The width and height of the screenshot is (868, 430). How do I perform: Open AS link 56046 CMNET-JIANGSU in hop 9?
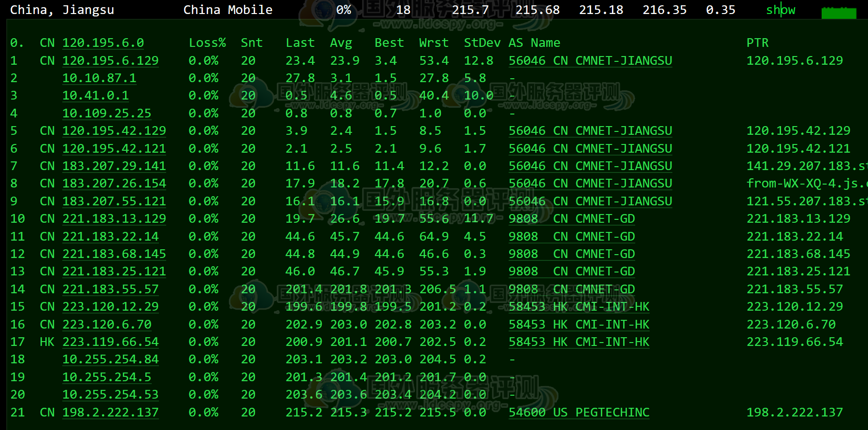point(590,201)
